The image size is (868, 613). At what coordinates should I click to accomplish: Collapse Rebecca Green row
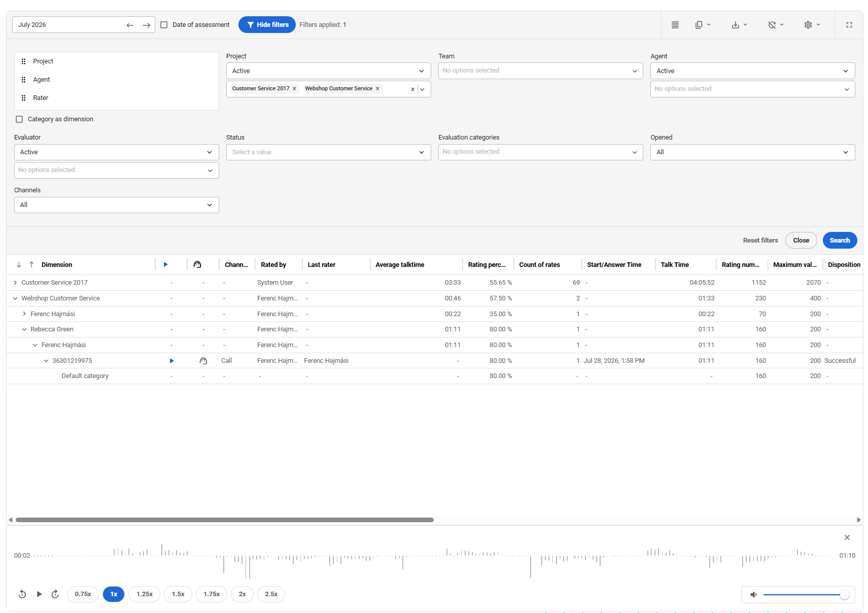pyautogui.click(x=24, y=329)
